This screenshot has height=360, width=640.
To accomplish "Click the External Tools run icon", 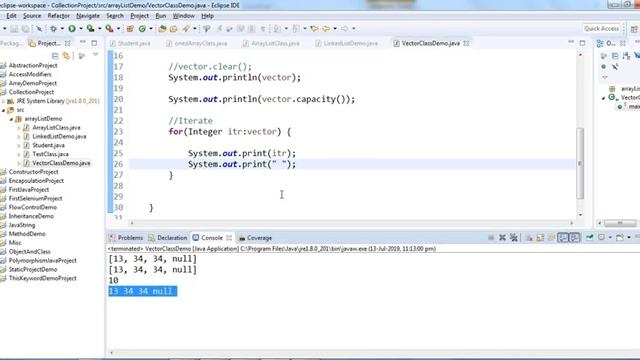I will tap(109, 29).
